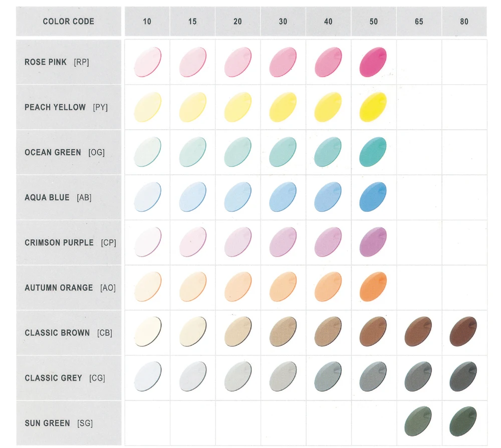Viewport: 501px width, 448px height.
Task: Select the Classic Brown 40 swatch
Action: click(328, 332)
